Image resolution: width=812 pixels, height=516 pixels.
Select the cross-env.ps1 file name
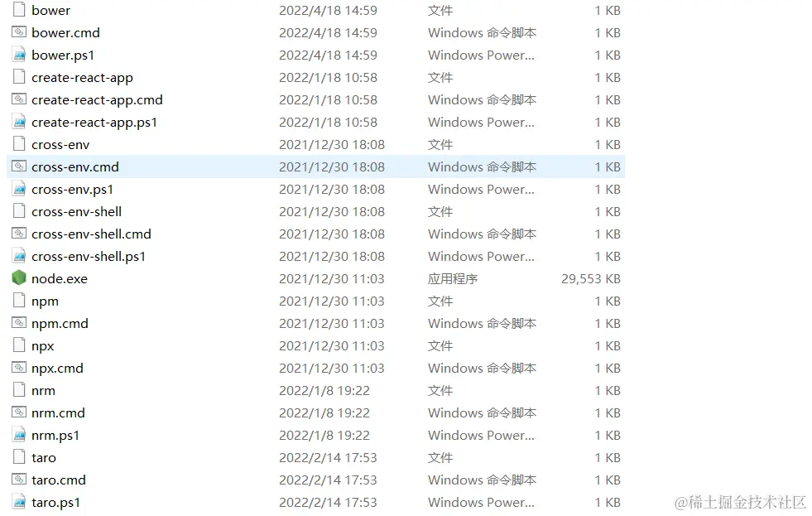click(x=73, y=190)
